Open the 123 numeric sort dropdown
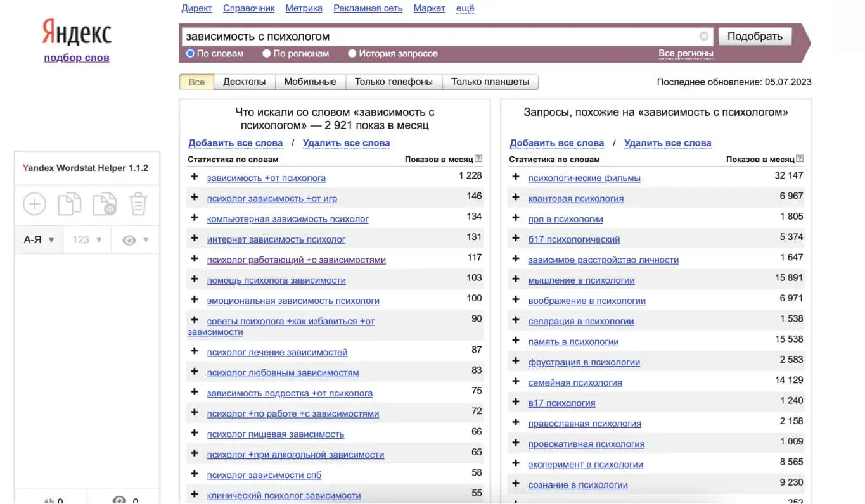This screenshot has width=865, height=504. [81, 239]
